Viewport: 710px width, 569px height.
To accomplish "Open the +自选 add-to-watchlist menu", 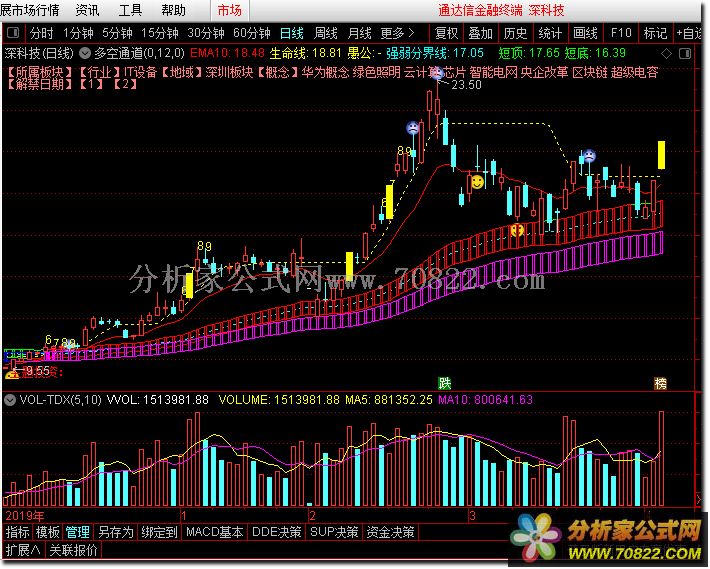I will point(689,32).
